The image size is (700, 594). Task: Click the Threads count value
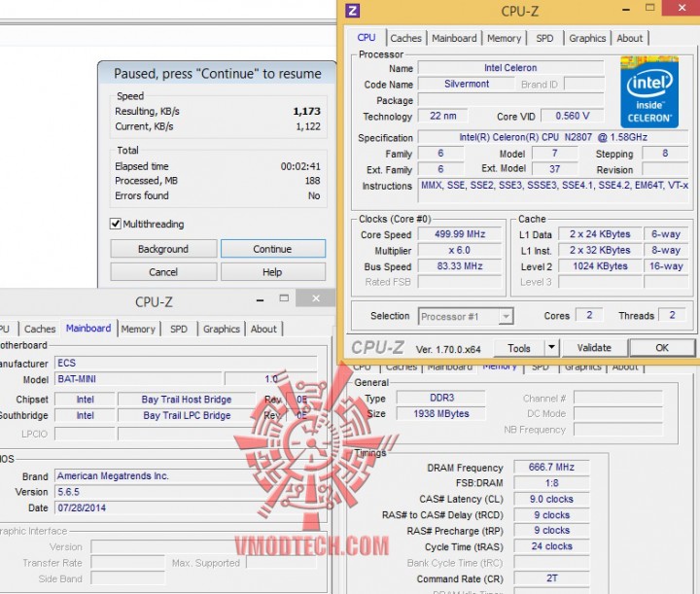click(673, 315)
